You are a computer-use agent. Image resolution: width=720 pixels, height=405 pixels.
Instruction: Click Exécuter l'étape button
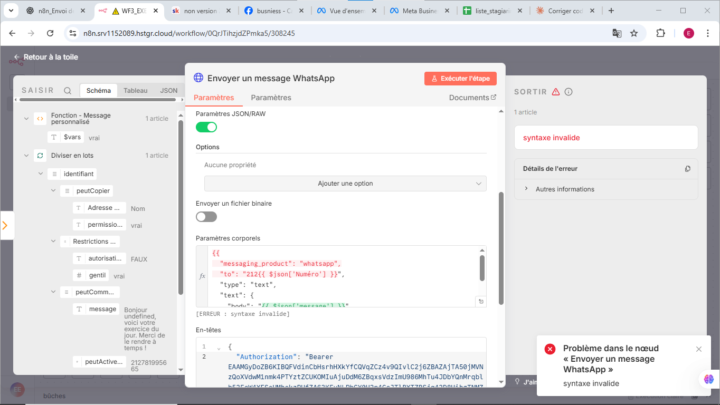point(460,79)
